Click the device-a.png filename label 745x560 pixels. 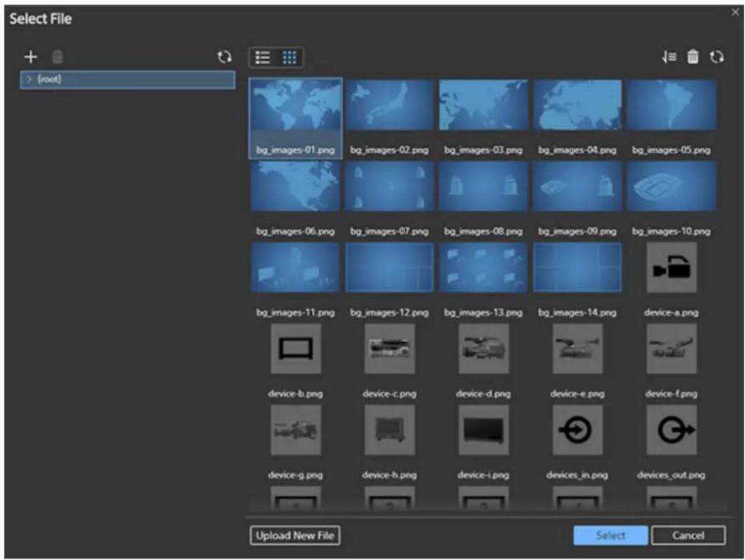pyautogui.click(x=672, y=313)
